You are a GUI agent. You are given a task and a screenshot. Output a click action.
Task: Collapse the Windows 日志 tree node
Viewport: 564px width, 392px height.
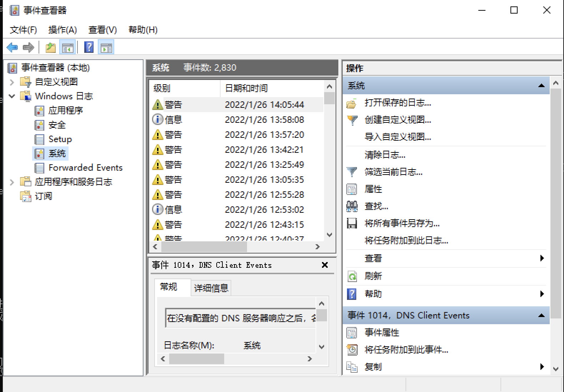coord(12,96)
